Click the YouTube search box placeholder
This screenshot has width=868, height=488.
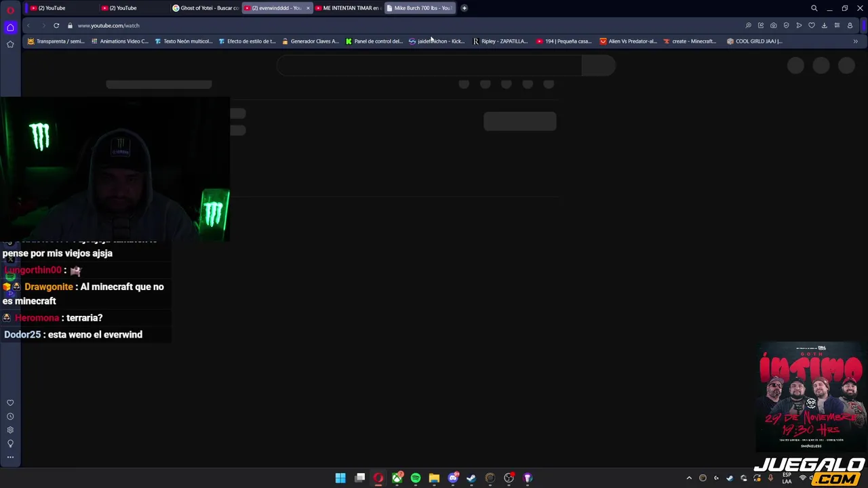[x=429, y=66]
